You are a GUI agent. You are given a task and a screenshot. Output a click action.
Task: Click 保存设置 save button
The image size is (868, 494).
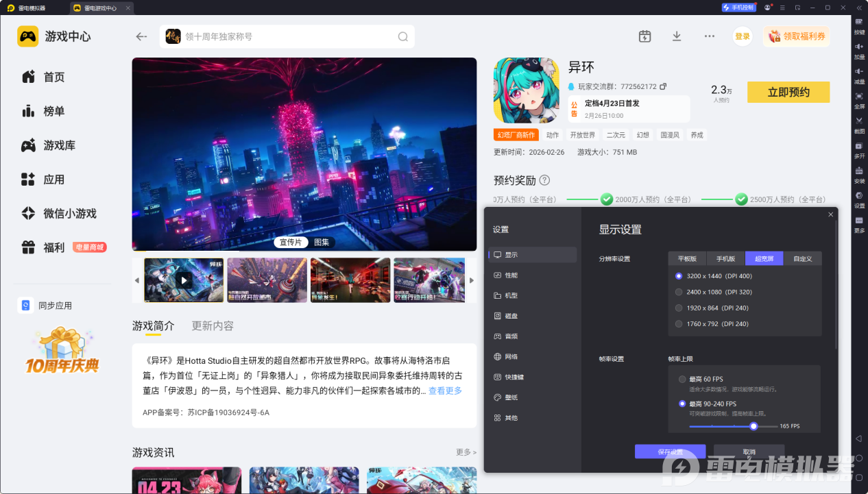670,452
